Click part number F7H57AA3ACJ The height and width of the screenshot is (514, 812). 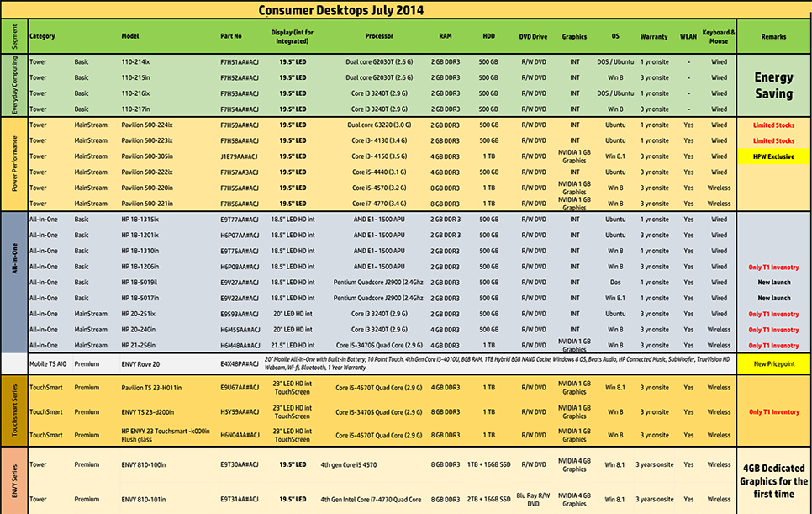pyautogui.click(x=240, y=172)
